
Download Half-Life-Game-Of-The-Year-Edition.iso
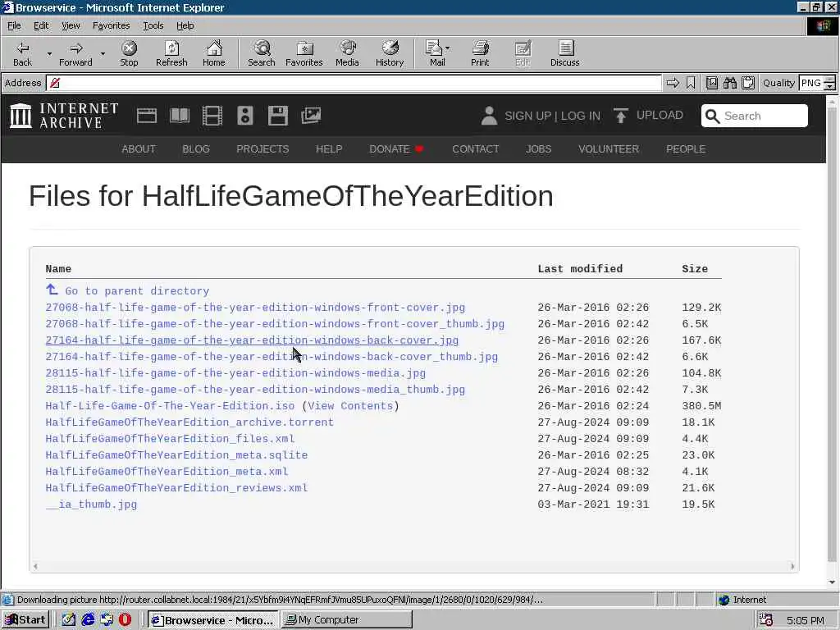click(170, 406)
